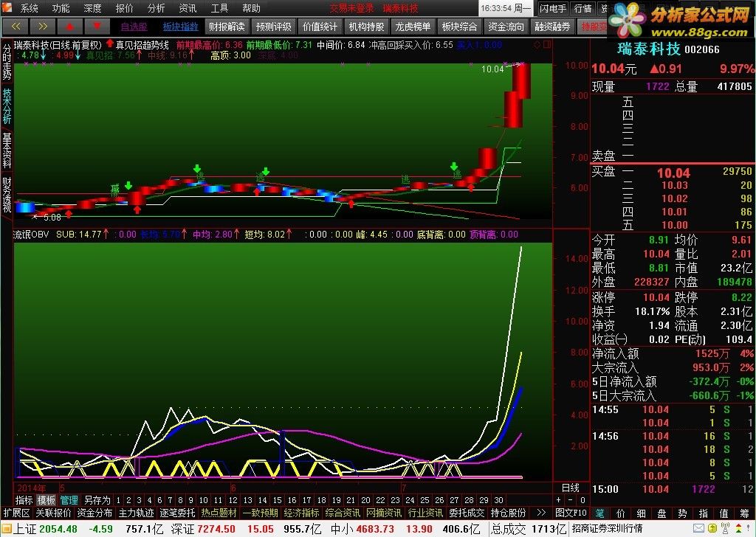Click the 板块指数 link

(x=181, y=27)
